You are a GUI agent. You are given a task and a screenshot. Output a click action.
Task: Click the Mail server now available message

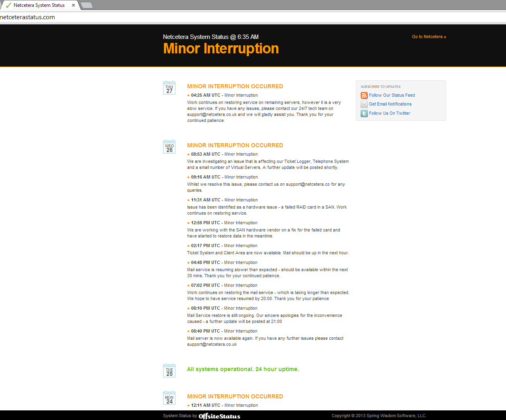click(265, 341)
